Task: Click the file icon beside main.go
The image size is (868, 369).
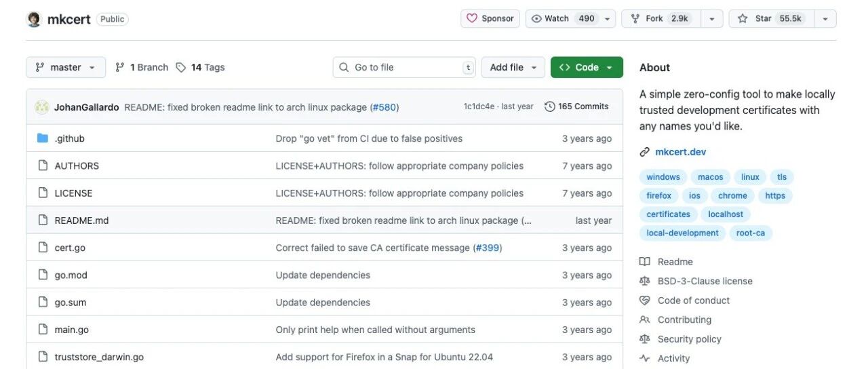Action: [43, 330]
